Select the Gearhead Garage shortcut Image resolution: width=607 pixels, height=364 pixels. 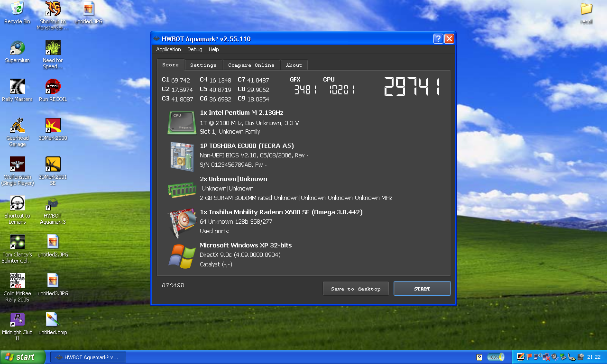click(17, 132)
